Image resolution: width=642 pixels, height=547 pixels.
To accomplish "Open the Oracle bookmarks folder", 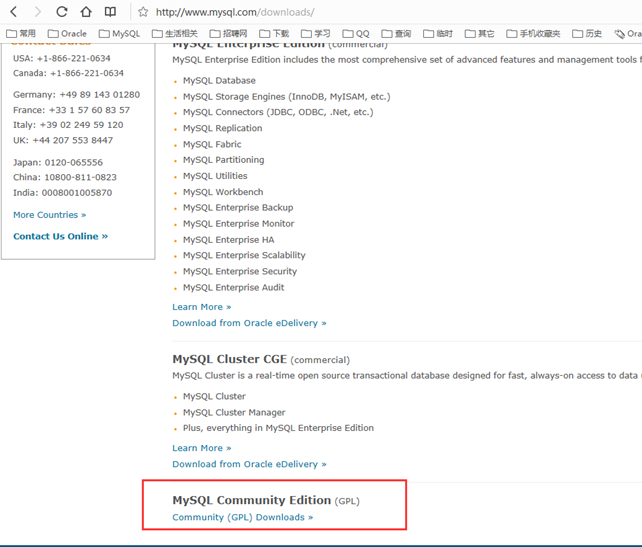I will (x=67, y=34).
